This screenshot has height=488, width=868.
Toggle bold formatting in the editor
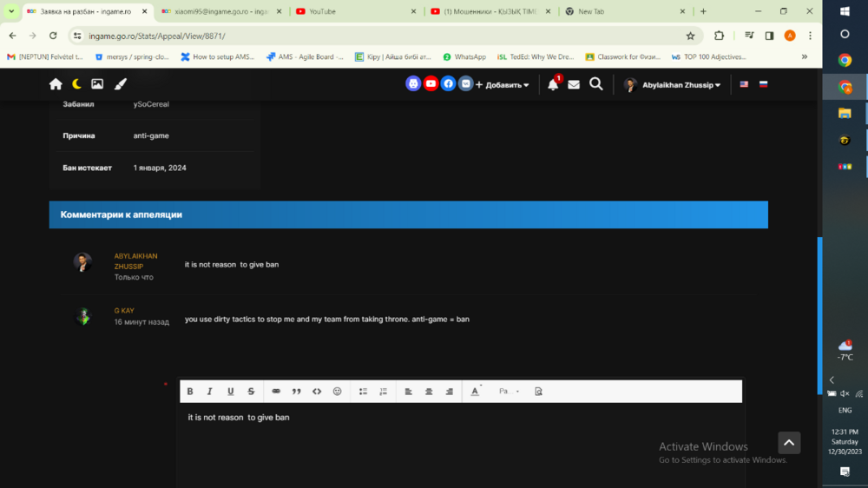point(190,392)
